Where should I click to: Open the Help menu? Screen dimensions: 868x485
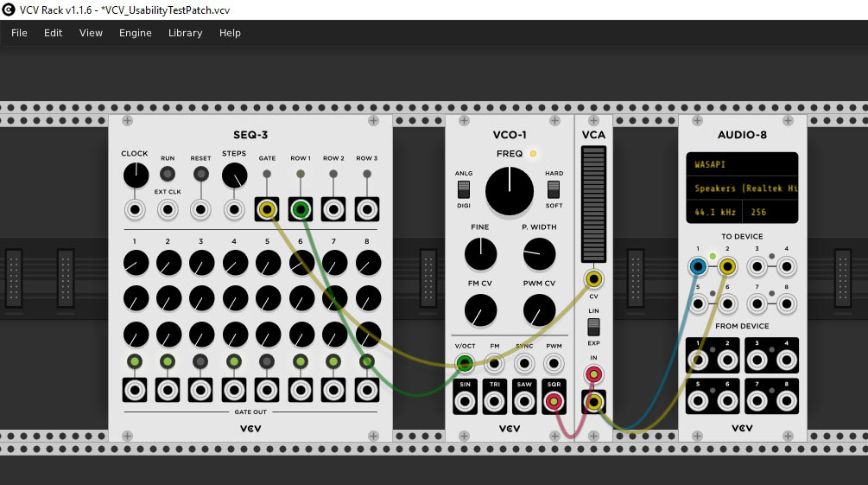tap(230, 33)
